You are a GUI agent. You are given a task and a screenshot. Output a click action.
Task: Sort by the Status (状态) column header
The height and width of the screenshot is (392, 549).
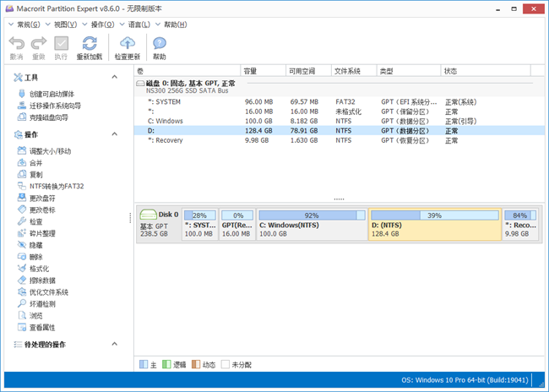tap(486, 71)
